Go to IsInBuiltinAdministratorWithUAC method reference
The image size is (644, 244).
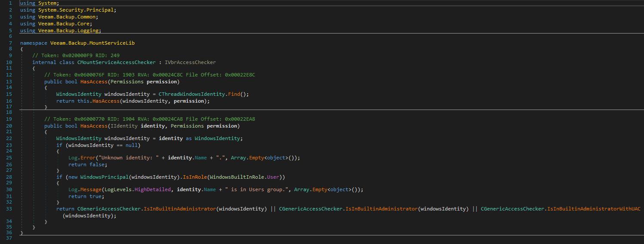click(594, 209)
